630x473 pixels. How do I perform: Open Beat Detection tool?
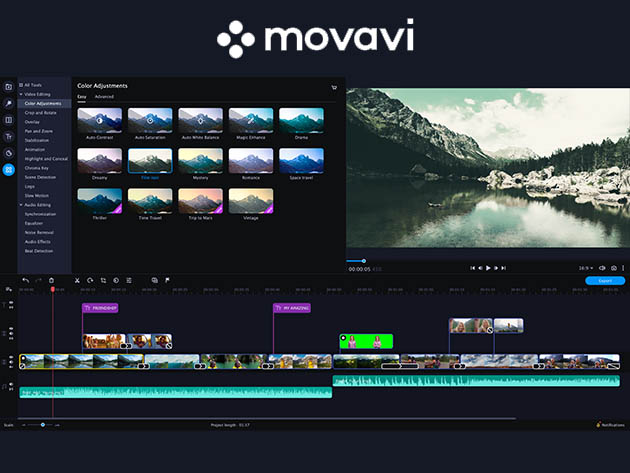pyautogui.click(x=39, y=251)
